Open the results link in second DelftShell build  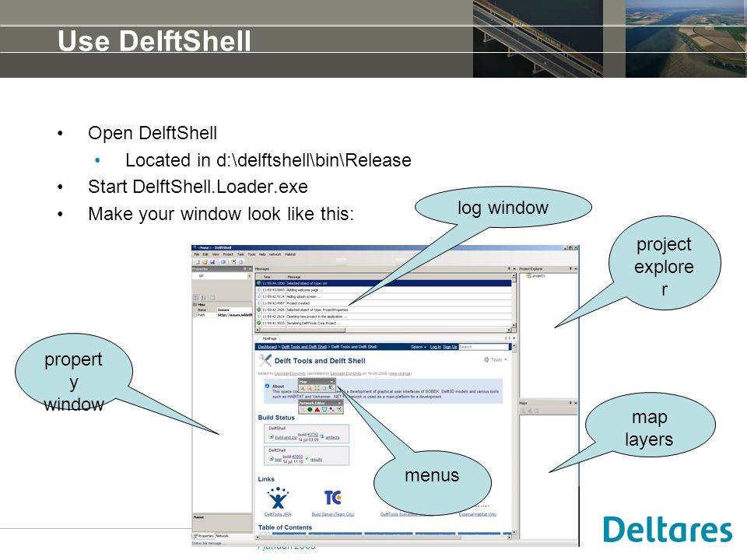pyautogui.click(x=317, y=460)
